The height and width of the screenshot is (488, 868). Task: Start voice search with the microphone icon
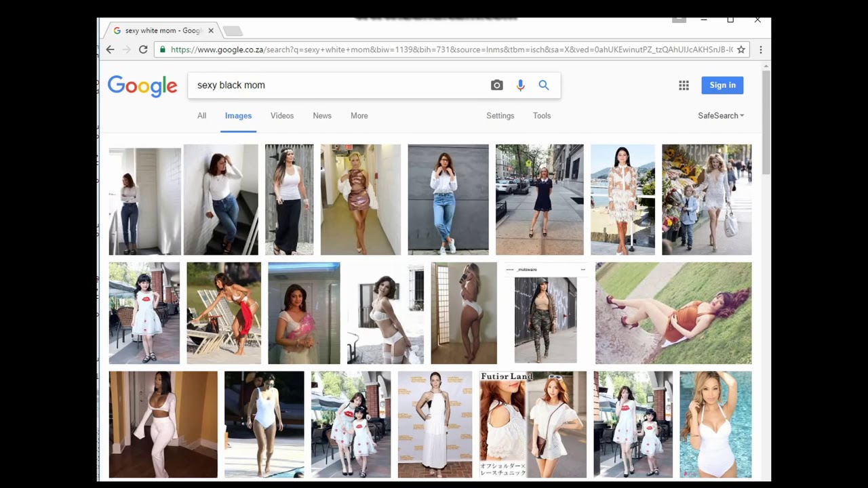click(520, 85)
